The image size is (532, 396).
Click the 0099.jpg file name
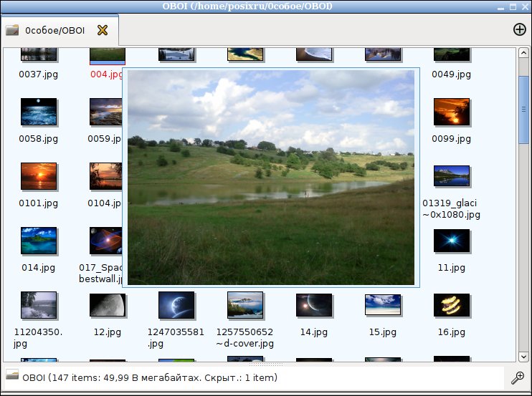(451, 139)
